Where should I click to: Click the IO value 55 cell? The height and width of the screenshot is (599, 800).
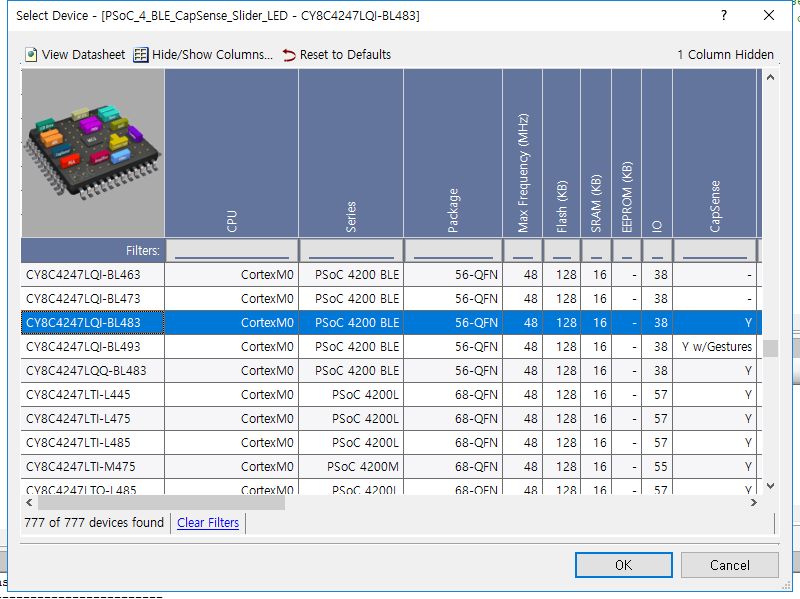coord(657,466)
